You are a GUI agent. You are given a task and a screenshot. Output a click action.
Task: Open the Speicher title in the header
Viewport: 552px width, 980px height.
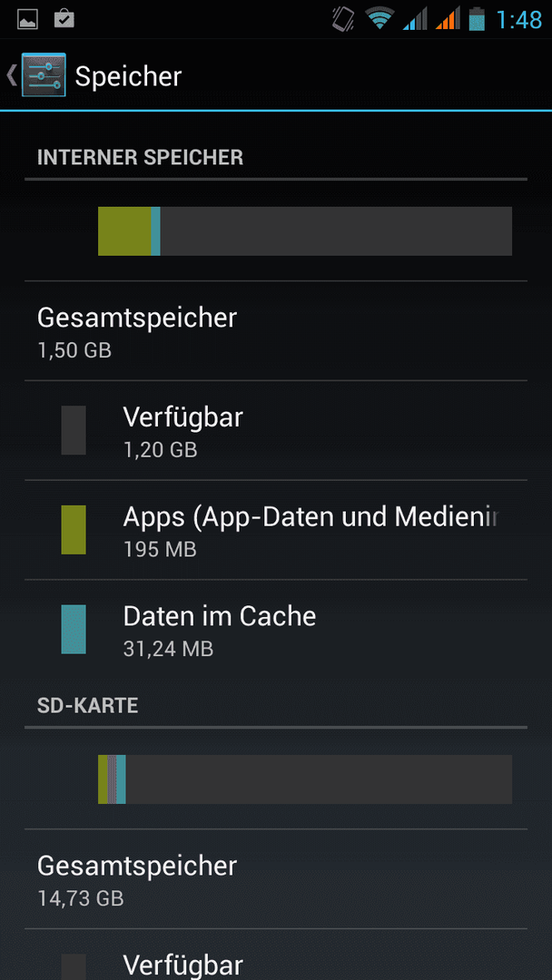coord(128,77)
